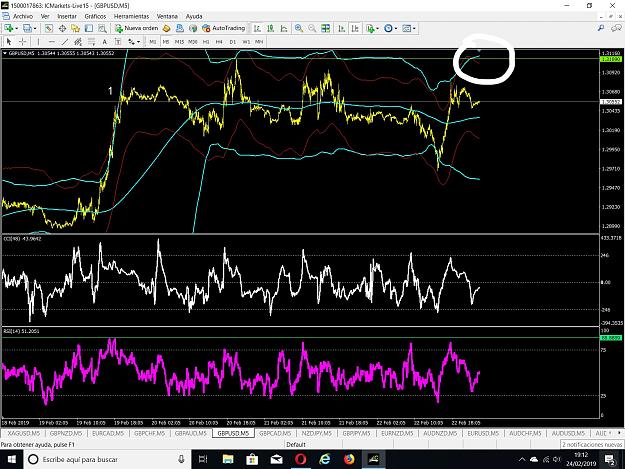The image size is (625, 469).
Task: Click the Default profile in status bar
Action: click(295, 444)
